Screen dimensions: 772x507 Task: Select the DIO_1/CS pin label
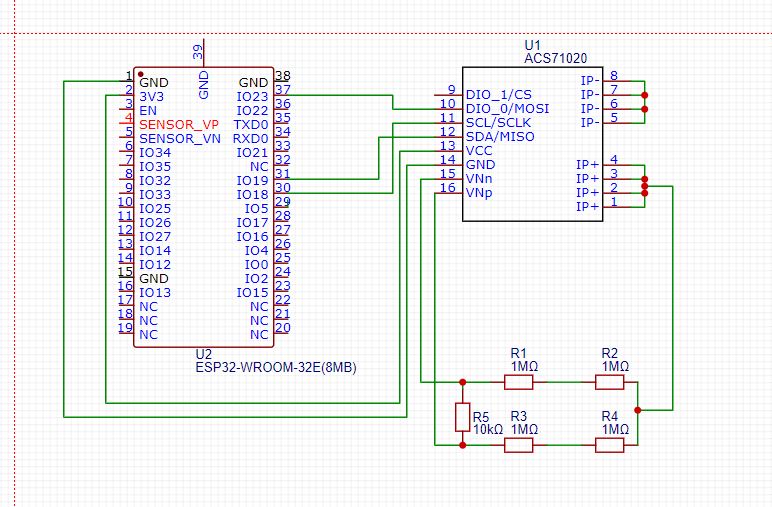[x=499, y=95]
